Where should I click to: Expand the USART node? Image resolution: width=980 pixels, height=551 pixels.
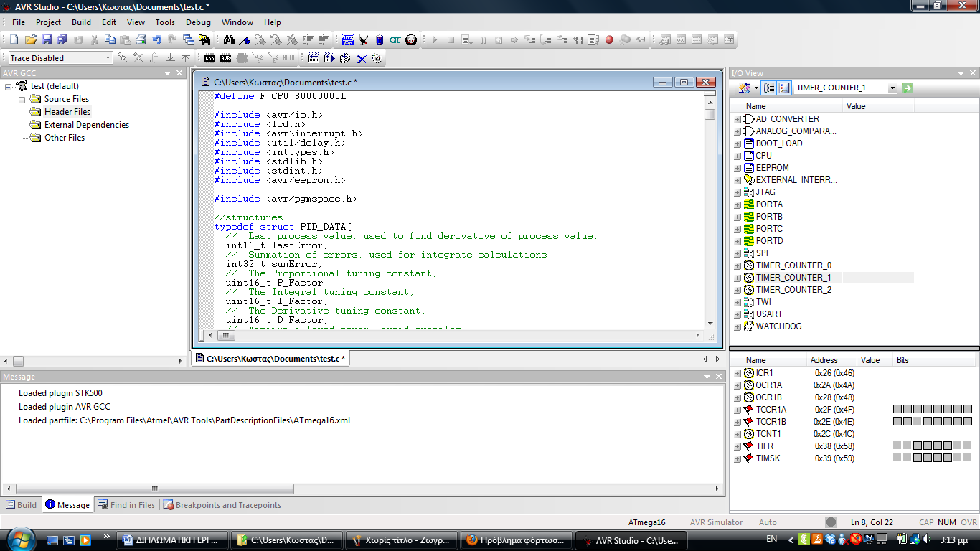point(738,314)
